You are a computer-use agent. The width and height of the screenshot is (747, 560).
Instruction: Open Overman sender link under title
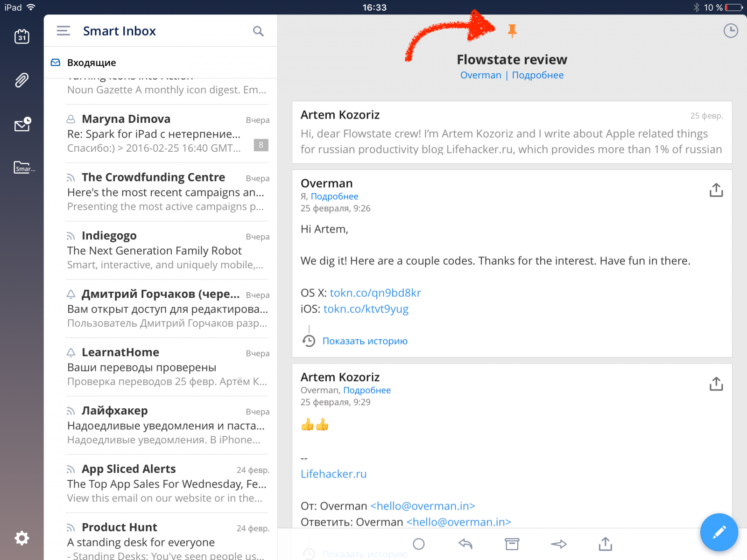point(480,75)
